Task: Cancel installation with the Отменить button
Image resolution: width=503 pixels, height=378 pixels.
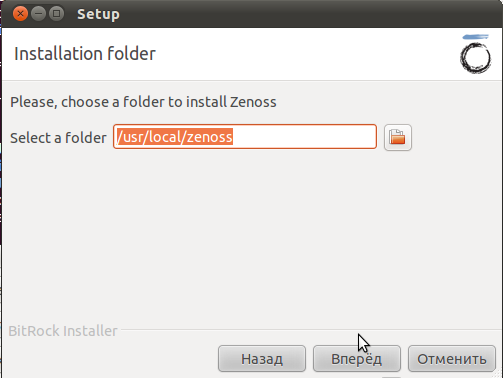Action: (x=452, y=359)
